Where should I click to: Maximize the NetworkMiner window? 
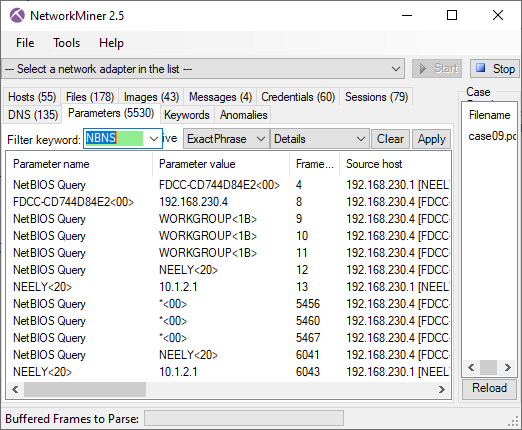click(x=452, y=15)
